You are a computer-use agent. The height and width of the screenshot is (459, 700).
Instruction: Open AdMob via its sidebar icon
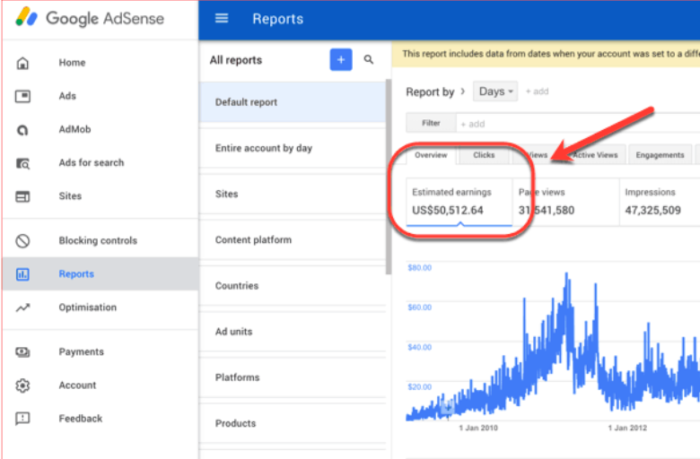(x=23, y=130)
